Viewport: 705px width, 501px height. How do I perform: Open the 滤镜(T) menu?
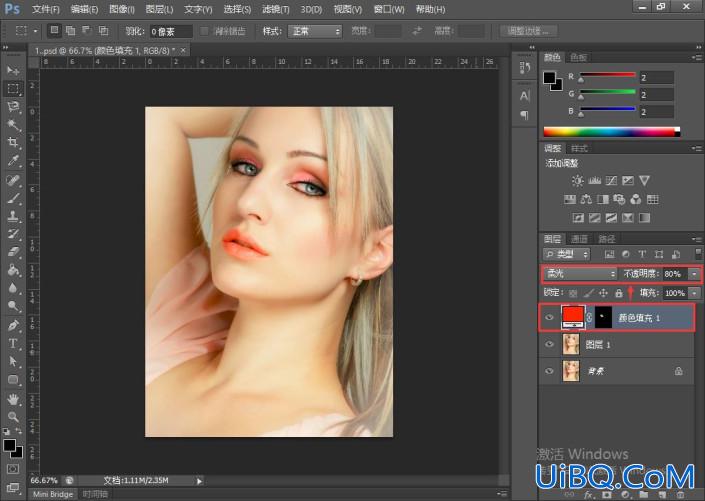point(276,9)
